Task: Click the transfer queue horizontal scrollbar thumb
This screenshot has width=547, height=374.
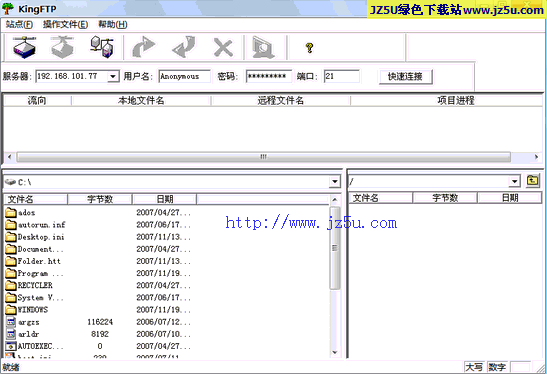Action: 263,157
